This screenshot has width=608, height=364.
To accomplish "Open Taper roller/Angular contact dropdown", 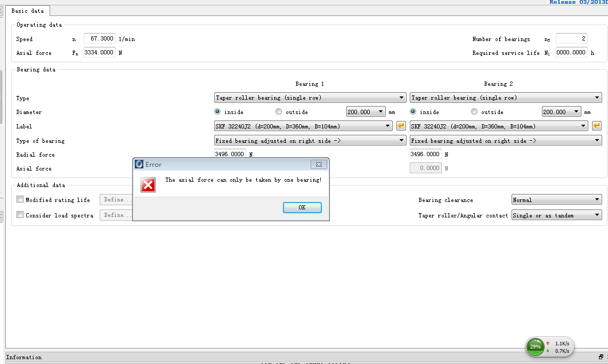I will 556,215.
